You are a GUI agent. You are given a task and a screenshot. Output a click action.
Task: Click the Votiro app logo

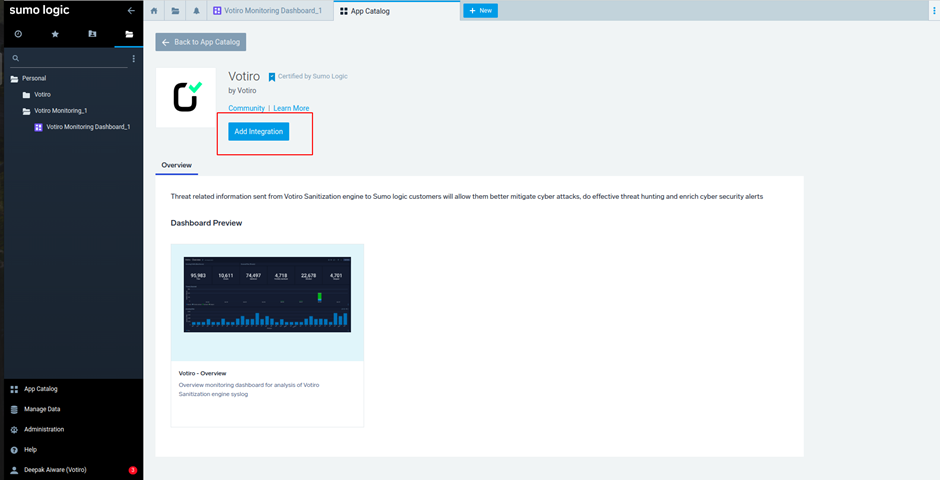pyautogui.click(x=186, y=97)
